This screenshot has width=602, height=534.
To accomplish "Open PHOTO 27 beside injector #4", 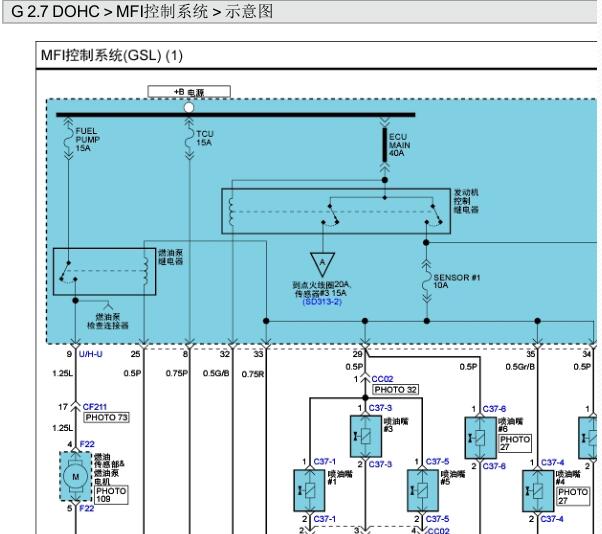I will 573,496.
